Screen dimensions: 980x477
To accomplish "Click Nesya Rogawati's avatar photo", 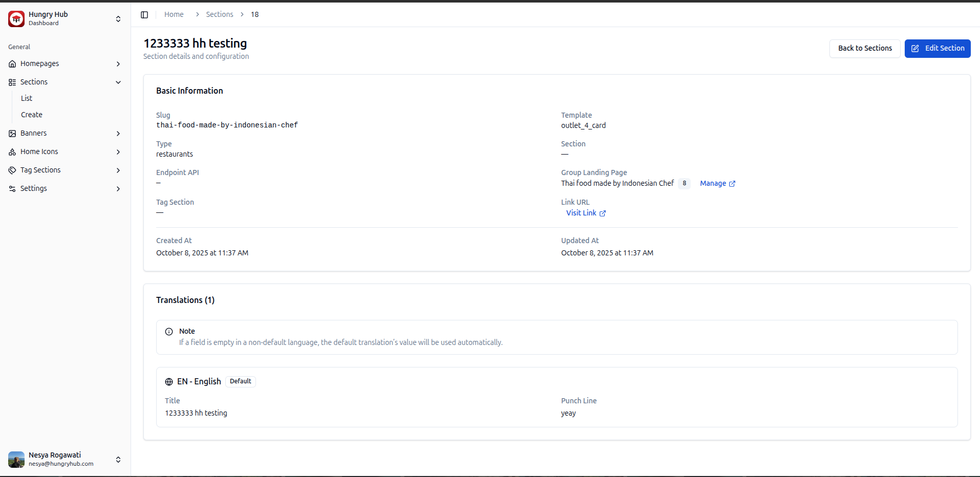I will [16, 459].
